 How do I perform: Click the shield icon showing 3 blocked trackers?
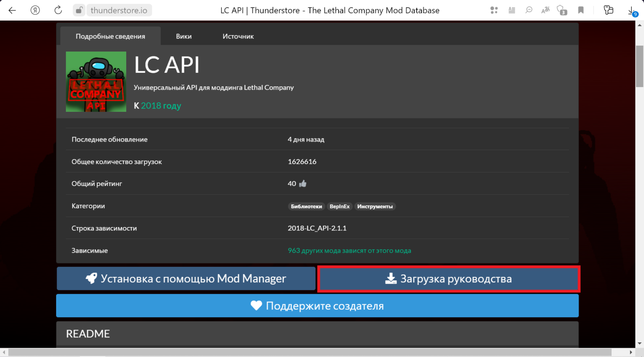(x=562, y=10)
